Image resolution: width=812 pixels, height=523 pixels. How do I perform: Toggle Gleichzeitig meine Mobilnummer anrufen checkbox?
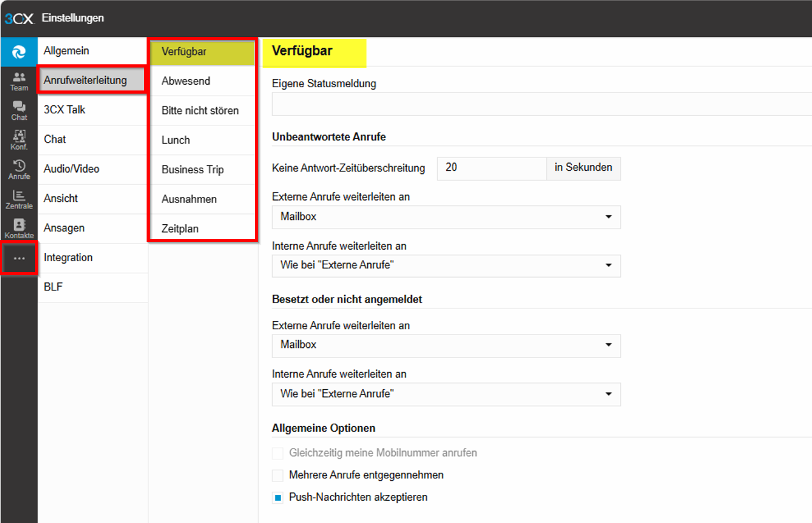277,454
